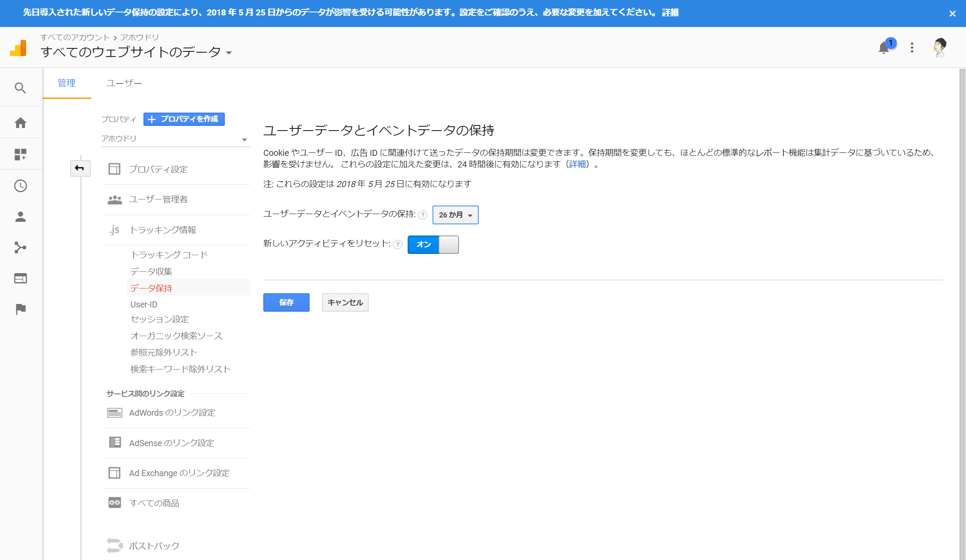Switch to the ユーザー tab

(124, 83)
